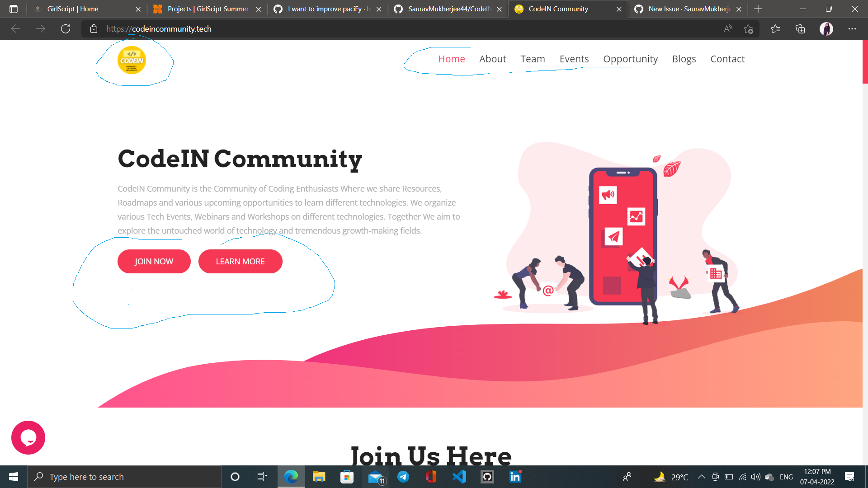Open the Edge settings menu
Viewport: 868px width, 488px height.
coord(853,28)
